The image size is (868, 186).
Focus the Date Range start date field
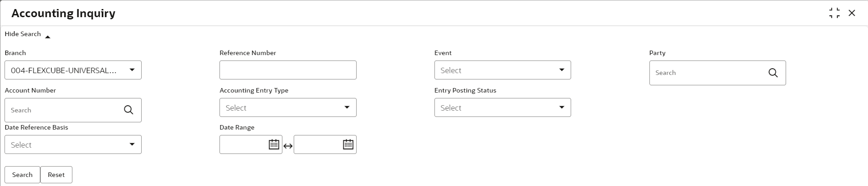click(x=244, y=144)
